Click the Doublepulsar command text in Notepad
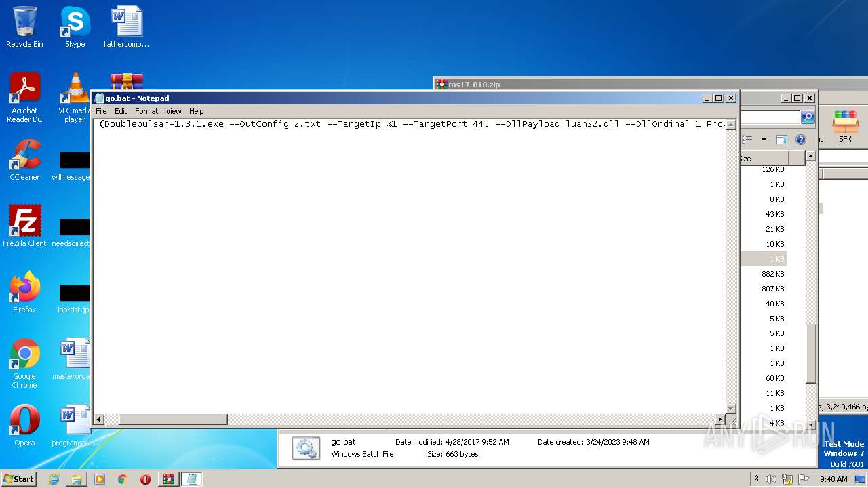 point(412,124)
